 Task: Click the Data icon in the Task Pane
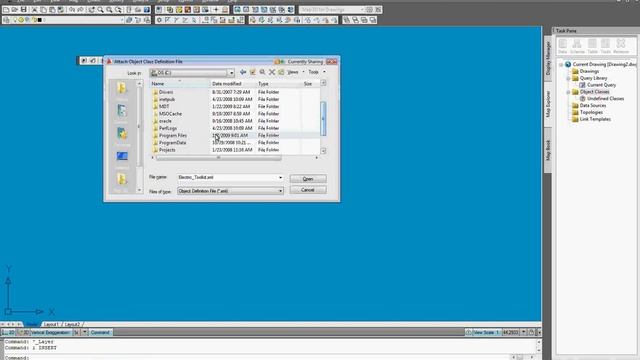coord(563,46)
